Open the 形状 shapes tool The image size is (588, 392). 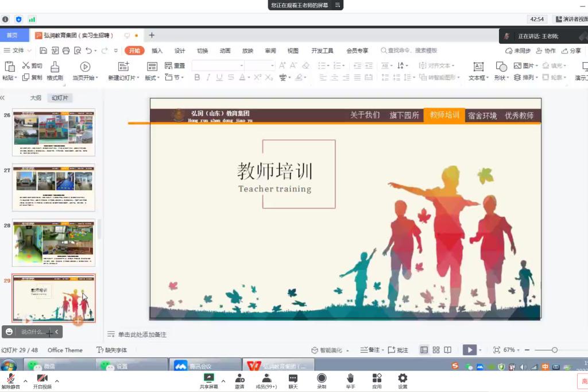[501, 67]
